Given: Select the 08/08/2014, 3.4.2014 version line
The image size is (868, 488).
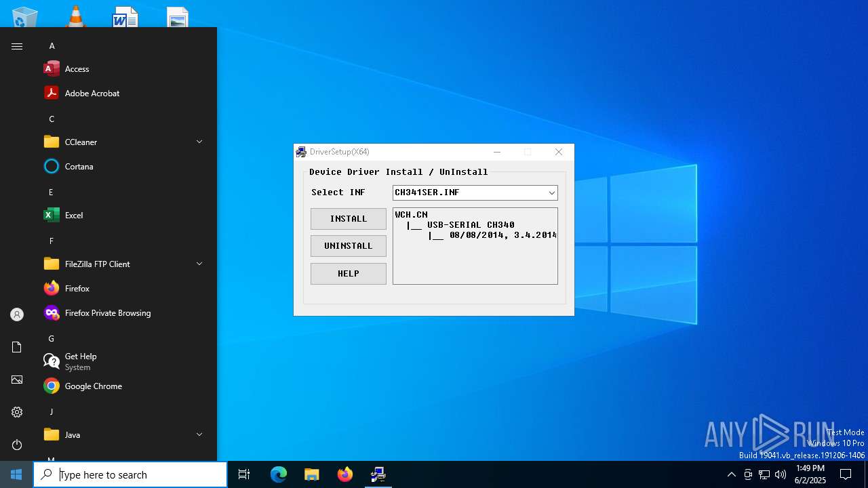Looking at the screenshot, I should coord(502,235).
